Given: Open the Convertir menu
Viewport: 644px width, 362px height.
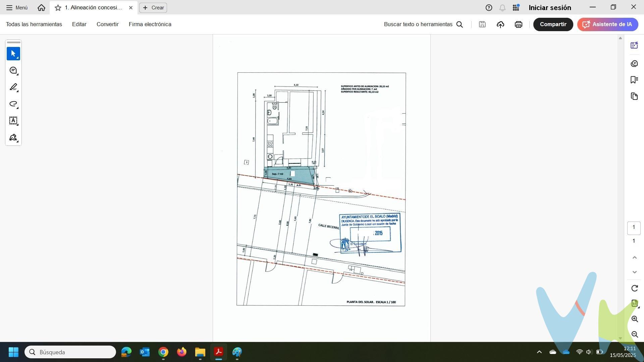Looking at the screenshot, I should (108, 24).
